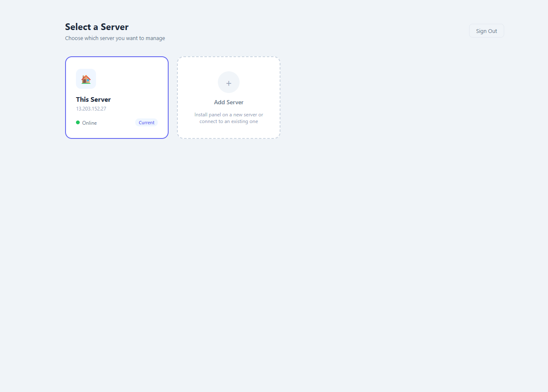
Task: Click the Select a Server heading
Action: 97,27
